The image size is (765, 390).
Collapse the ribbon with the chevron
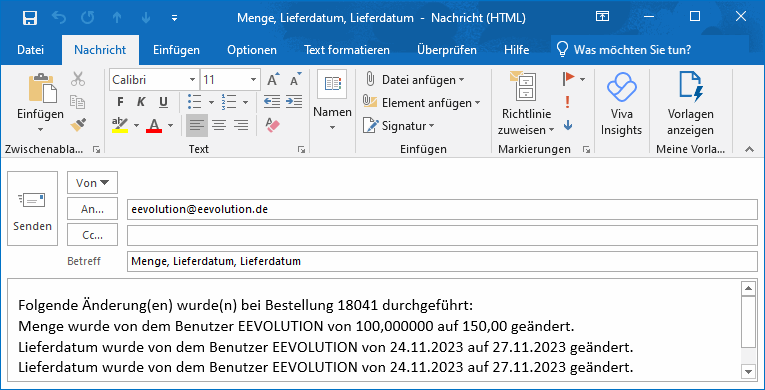pos(750,150)
